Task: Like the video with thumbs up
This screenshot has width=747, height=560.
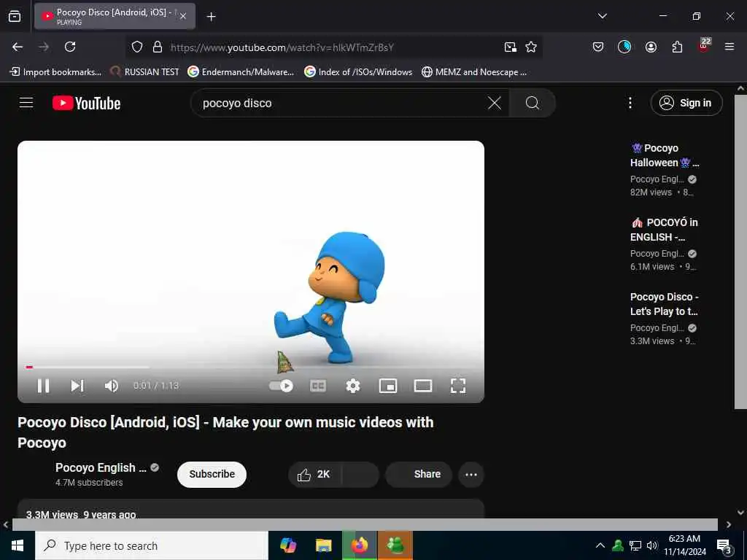Action: pyautogui.click(x=314, y=474)
